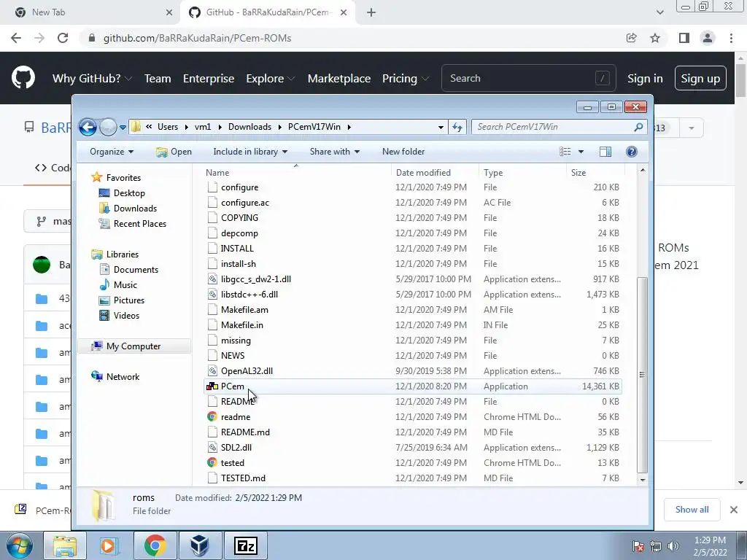Bookmark this page with the star icon

coord(655,38)
